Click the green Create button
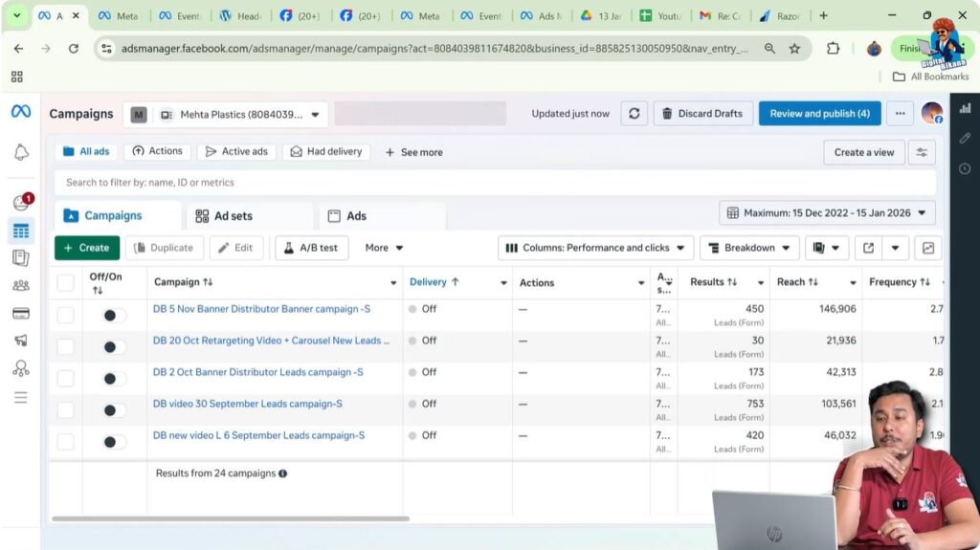This screenshot has width=980, height=550. point(87,248)
